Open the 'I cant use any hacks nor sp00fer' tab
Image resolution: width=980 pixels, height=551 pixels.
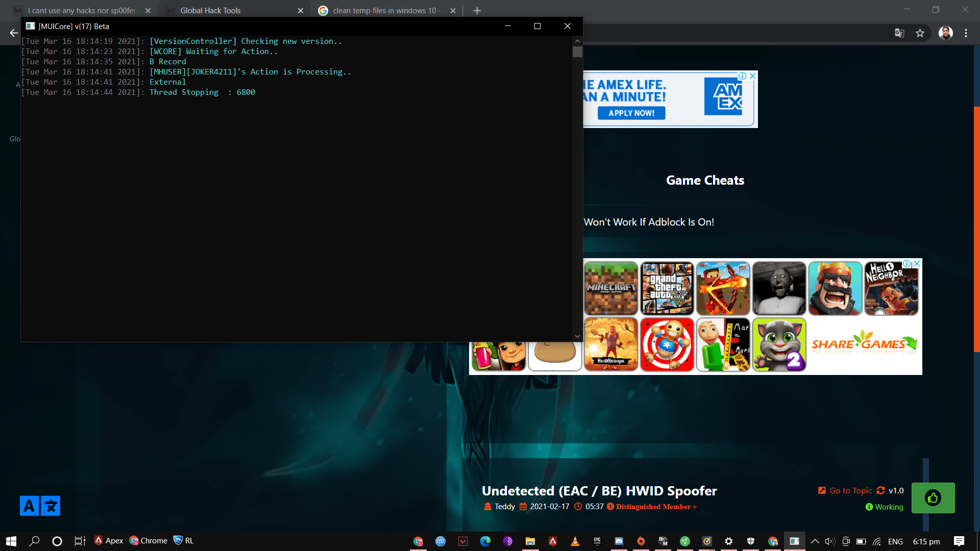(x=82, y=10)
